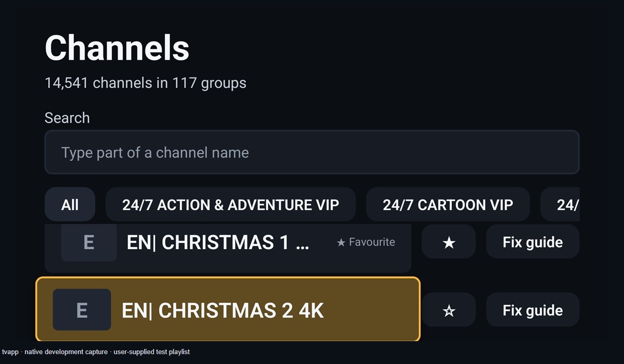
Task: Click the small star glyph before Favourite
Action: [x=341, y=242]
